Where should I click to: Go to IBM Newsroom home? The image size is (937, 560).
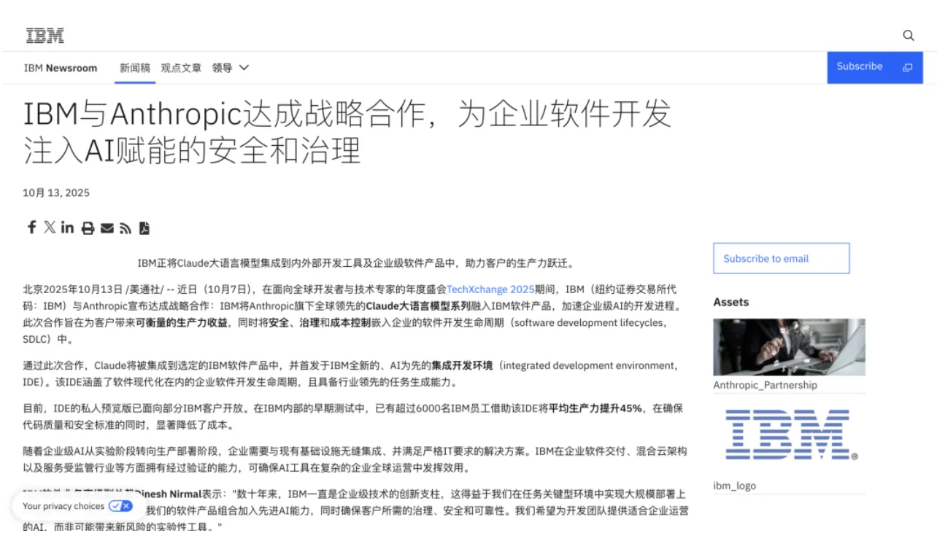60,67
